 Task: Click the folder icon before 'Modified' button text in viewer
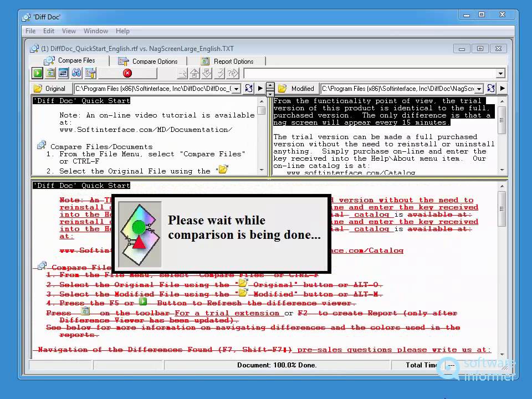pos(243,292)
